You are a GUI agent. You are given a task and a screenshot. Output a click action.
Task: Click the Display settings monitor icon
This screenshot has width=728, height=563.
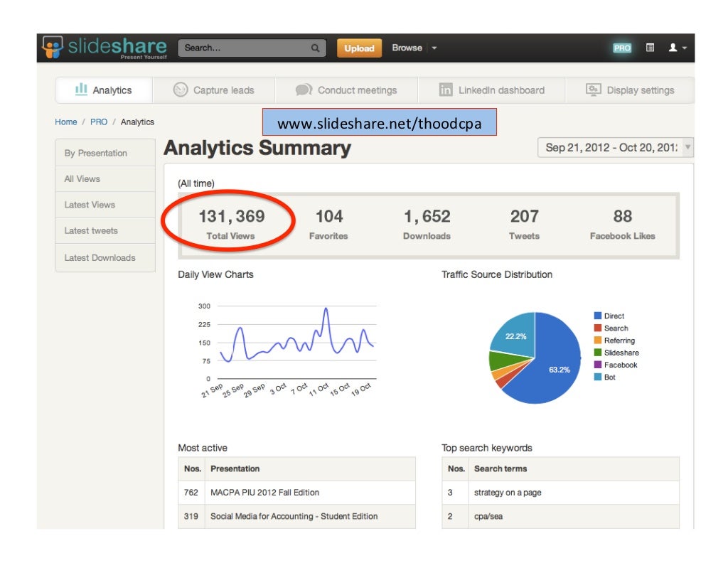pos(594,90)
